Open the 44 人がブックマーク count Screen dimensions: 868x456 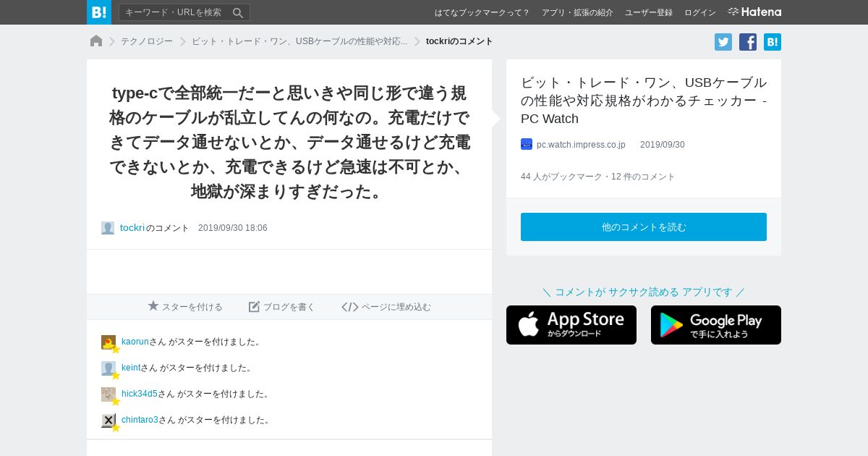(561, 177)
